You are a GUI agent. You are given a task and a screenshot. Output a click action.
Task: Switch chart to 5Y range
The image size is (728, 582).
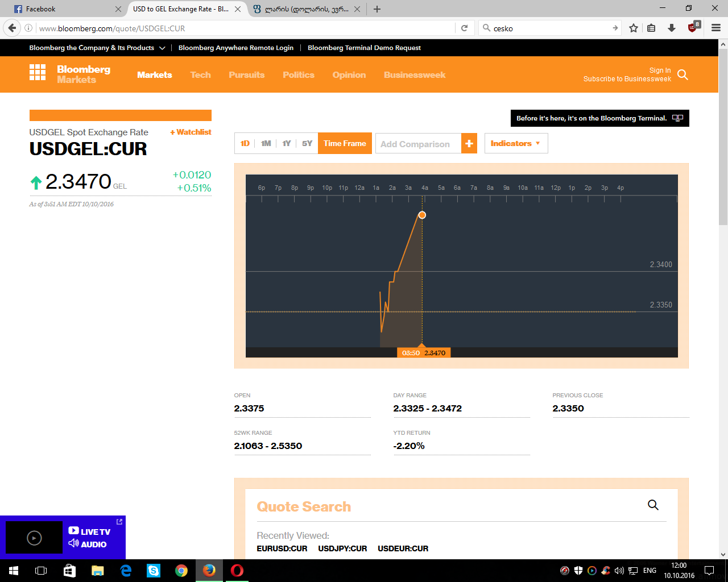tap(307, 143)
